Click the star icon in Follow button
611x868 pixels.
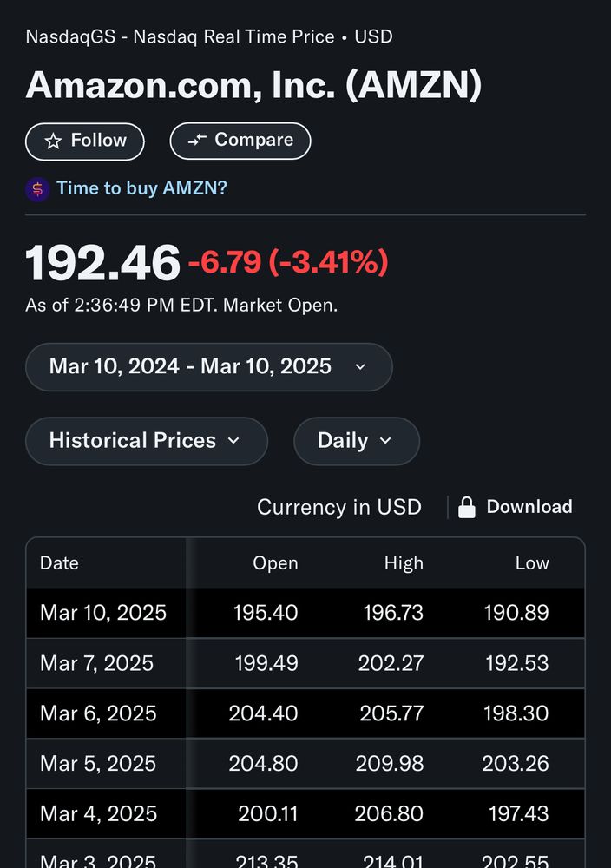point(53,141)
